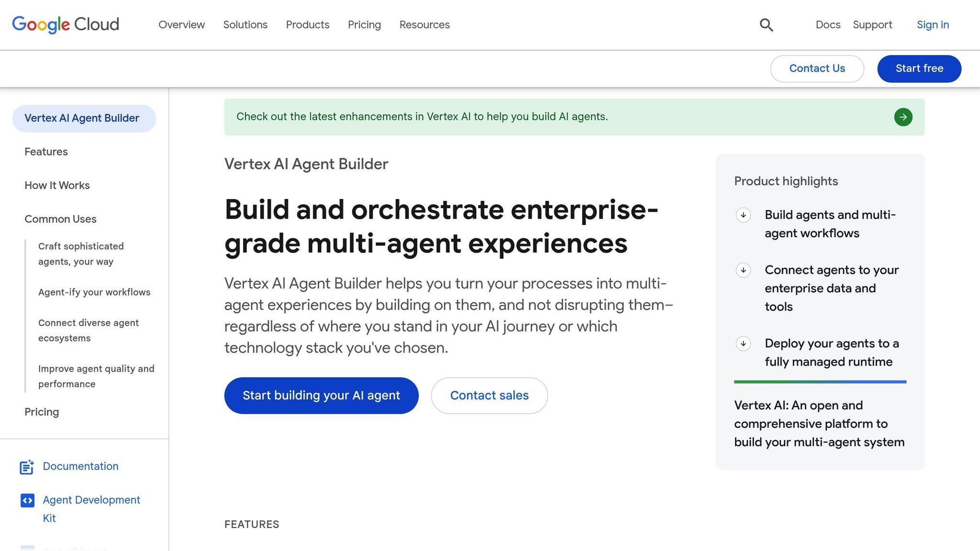The height and width of the screenshot is (551, 980).
Task: Open the Docs link in header
Action: tap(828, 25)
